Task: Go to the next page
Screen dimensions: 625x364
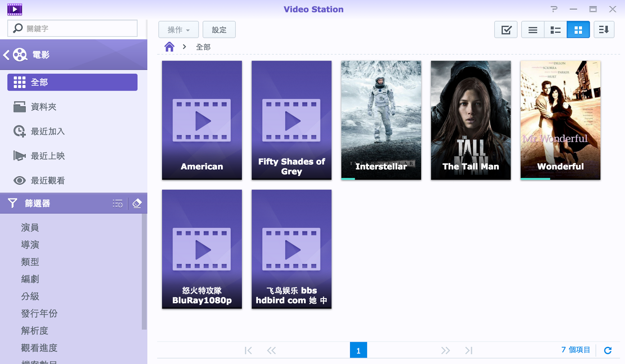Action: click(445, 350)
